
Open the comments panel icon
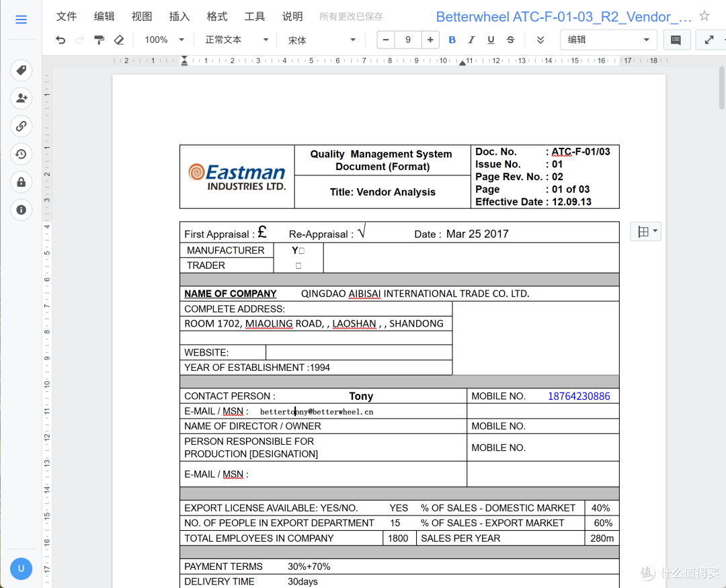point(676,40)
